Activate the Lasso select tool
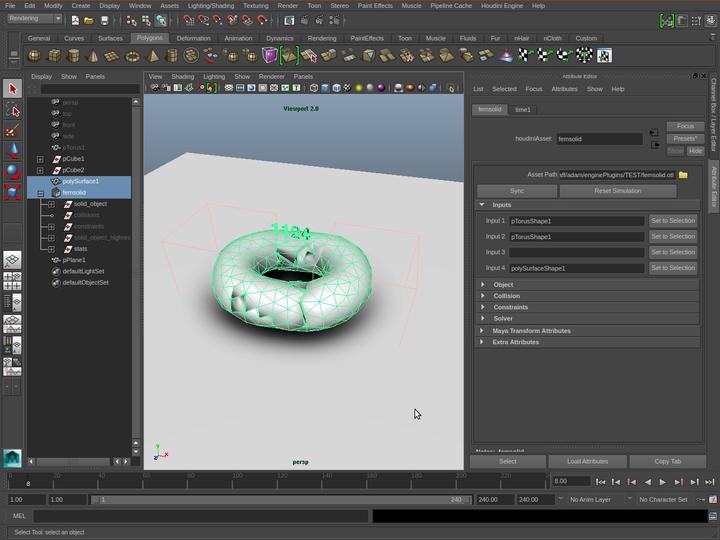720x540 pixels. (12, 110)
